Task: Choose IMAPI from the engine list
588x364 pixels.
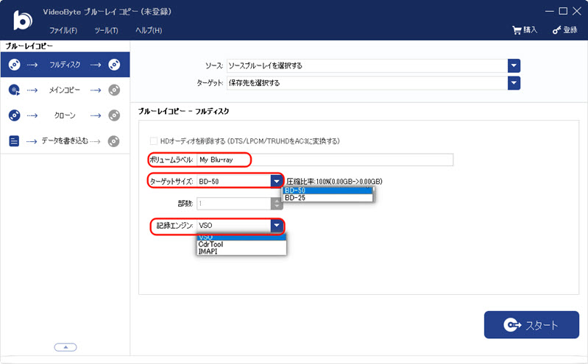Action: click(241, 251)
